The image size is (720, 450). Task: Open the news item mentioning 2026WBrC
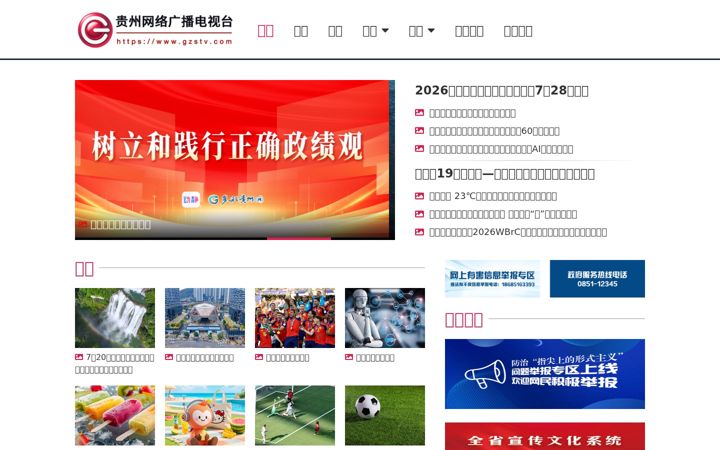pyautogui.click(x=518, y=232)
